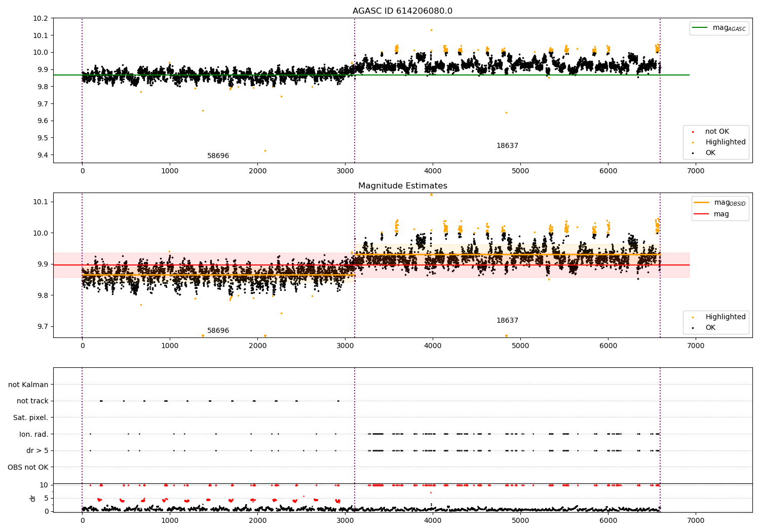Click the '10' tick on the dr axis

[x=44, y=485]
